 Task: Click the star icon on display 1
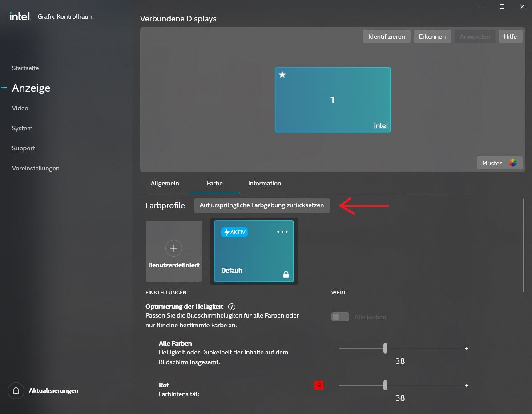point(282,75)
